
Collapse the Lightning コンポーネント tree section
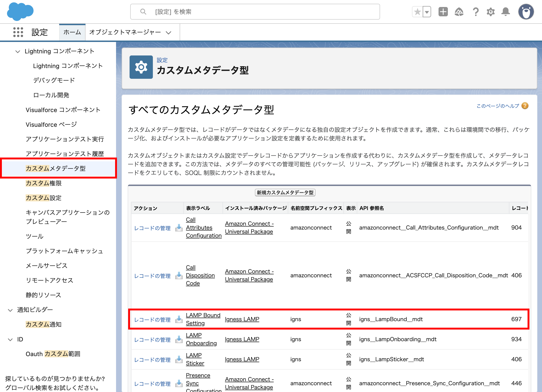click(x=18, y=52)
